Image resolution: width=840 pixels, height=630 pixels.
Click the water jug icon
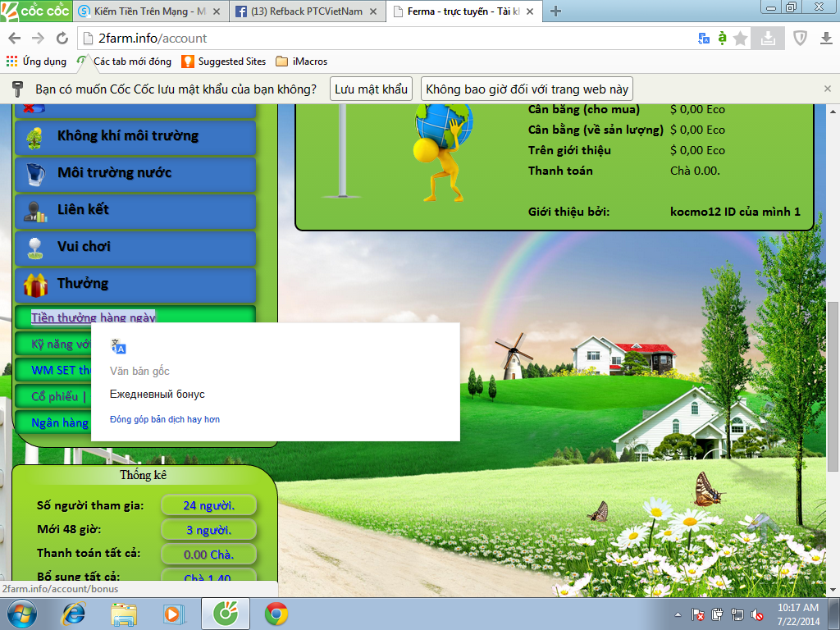(35, 175)
